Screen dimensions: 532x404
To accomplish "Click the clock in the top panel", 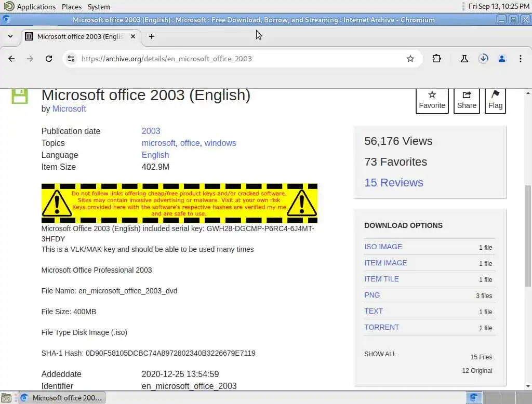I will (x=499, y=6).
